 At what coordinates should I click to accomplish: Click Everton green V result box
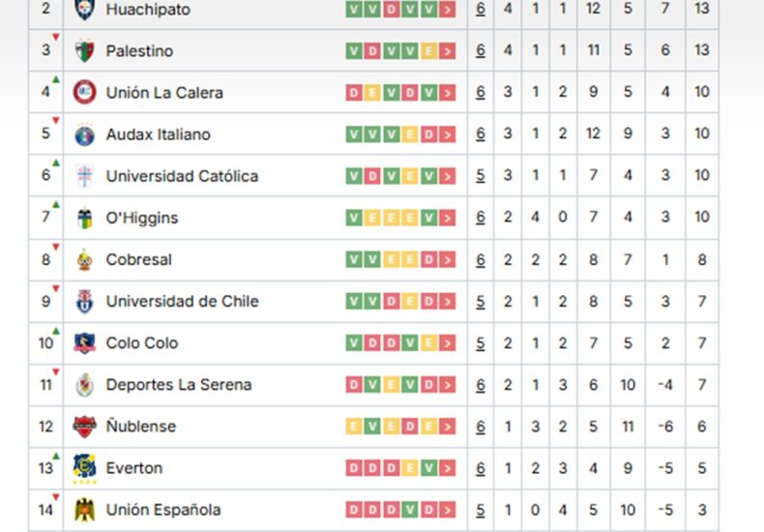(x=428, y=468)
